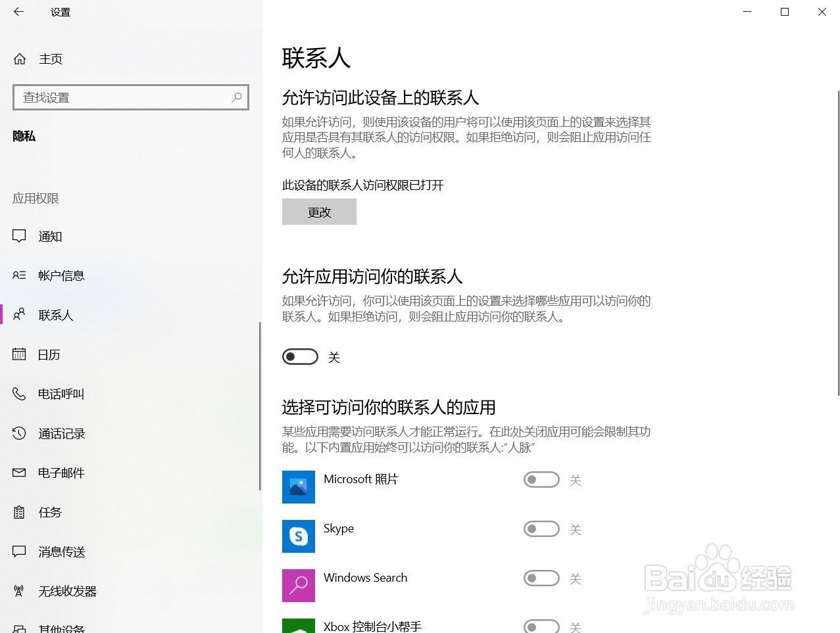Screen dimensions: 840x633
Task: Click the 隐私 section title
Action: [24, 136]
